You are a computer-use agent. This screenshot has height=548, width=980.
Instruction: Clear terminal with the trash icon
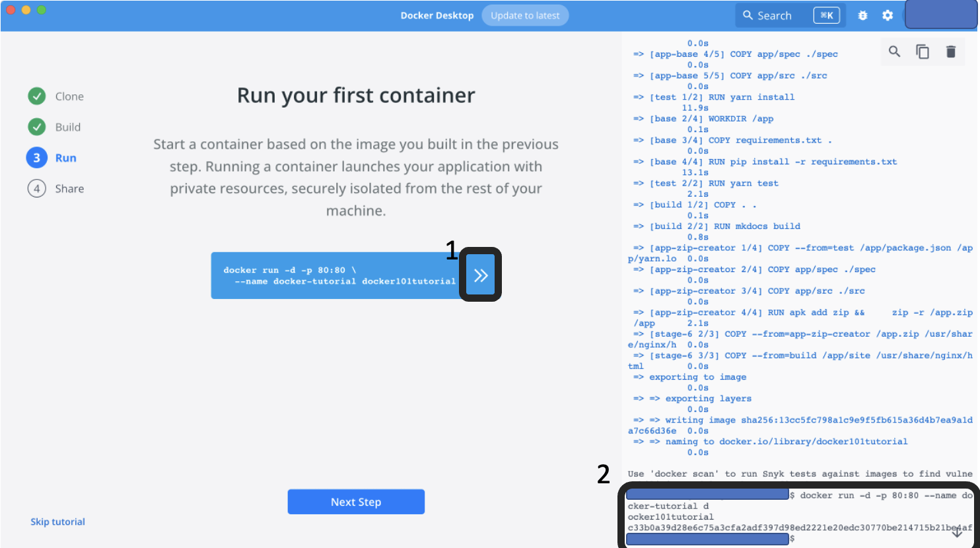pos(951,51)
